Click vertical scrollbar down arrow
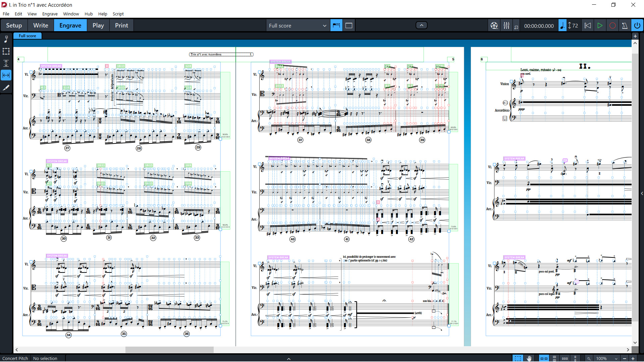 [x=635, y=343]
